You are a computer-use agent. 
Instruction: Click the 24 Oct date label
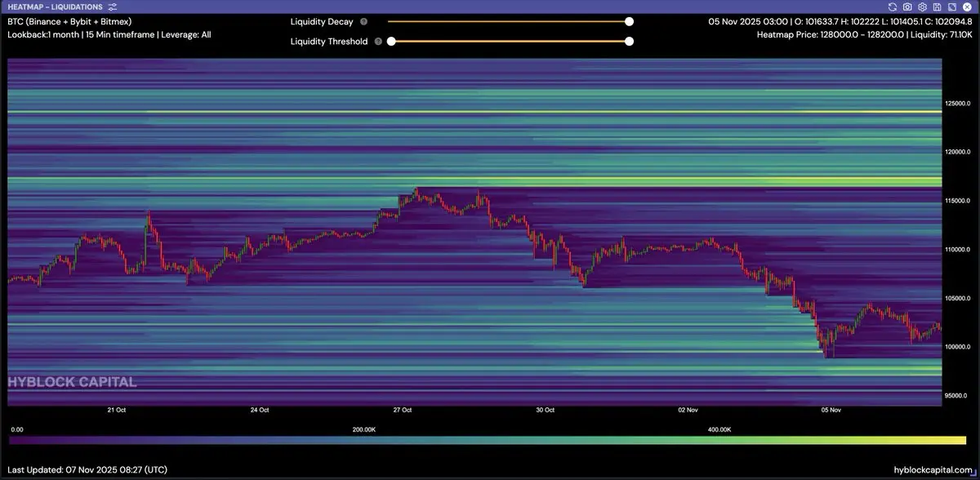click(260, 410)
